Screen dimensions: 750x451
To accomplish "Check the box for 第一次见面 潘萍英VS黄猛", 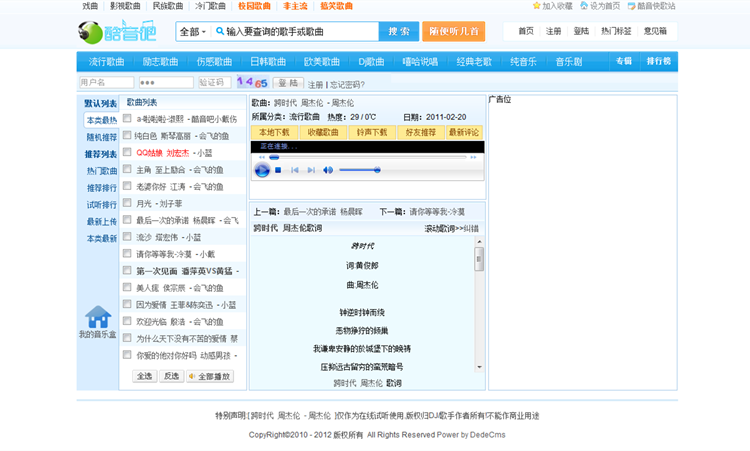I will [127, 270].
